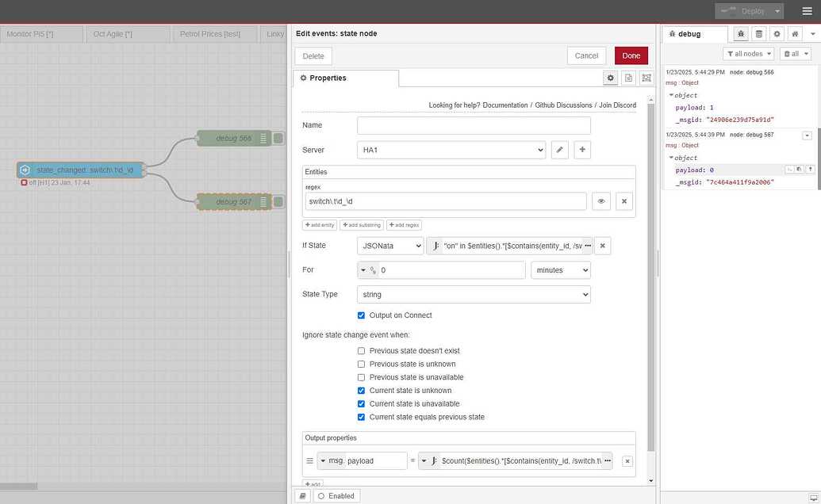This screenshot has width=821, height=504.
Task: Check Previous state is unknown
Action: 361,364
